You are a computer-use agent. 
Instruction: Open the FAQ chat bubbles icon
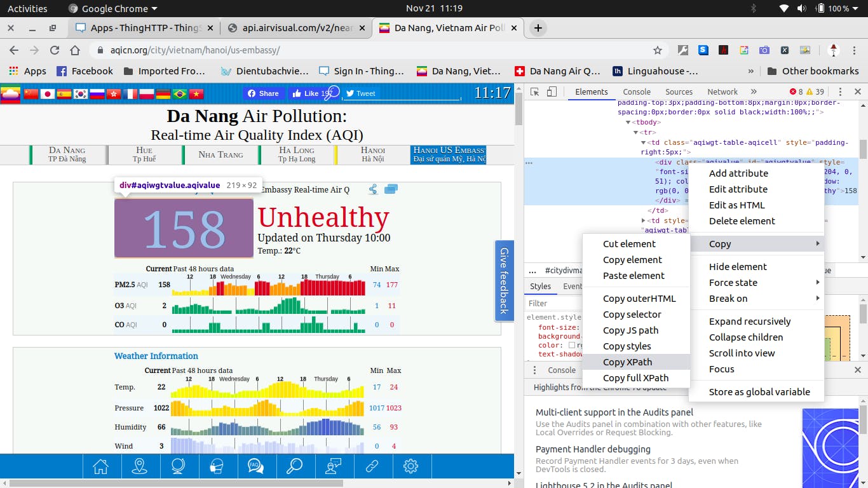point(255,466)
